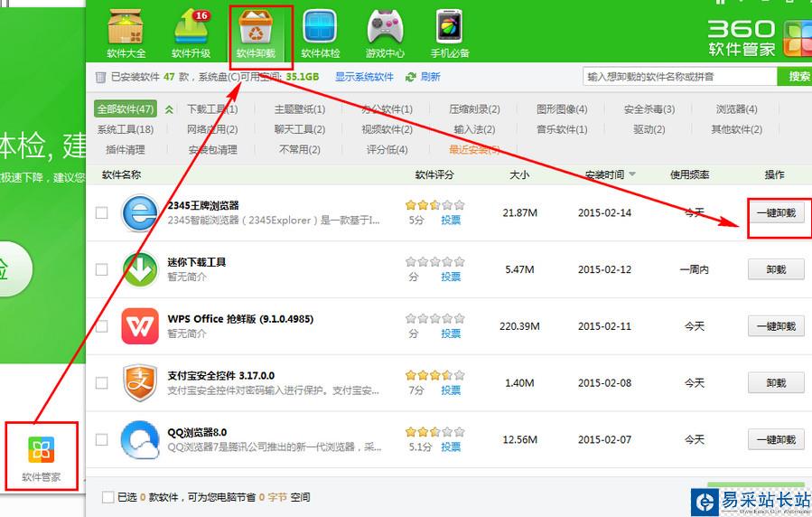Focus the uninstall software search field
Screen dimensions: 812x517
tap(680, 77)
